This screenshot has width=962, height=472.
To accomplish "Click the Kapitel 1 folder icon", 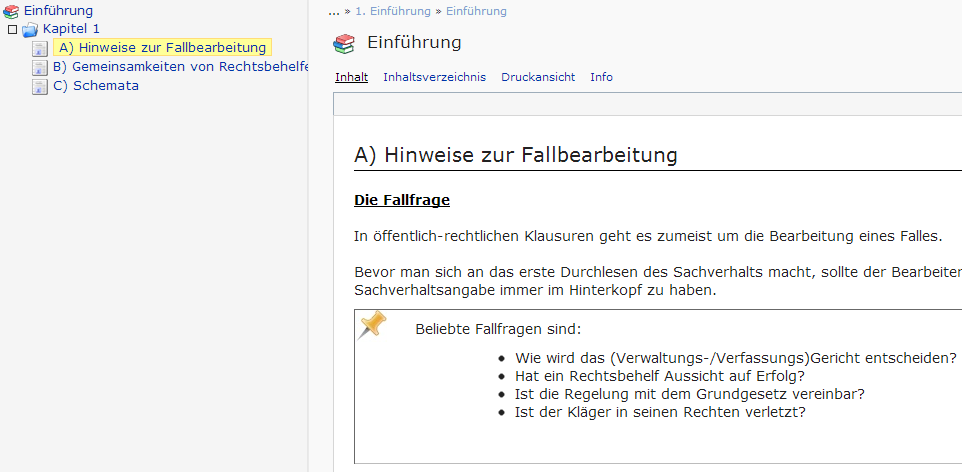I will (30, 29).
